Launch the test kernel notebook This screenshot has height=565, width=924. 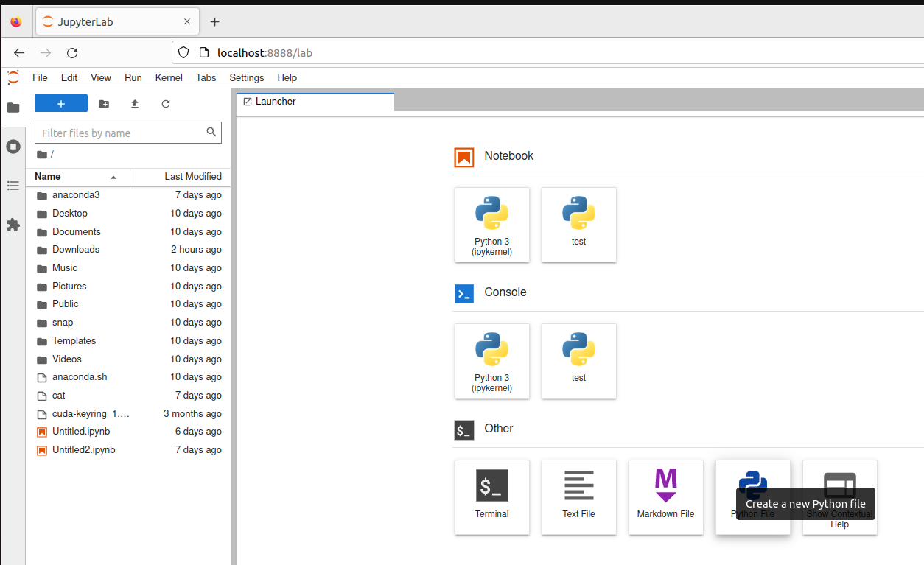pyautogui.click(x=579, y=225)
